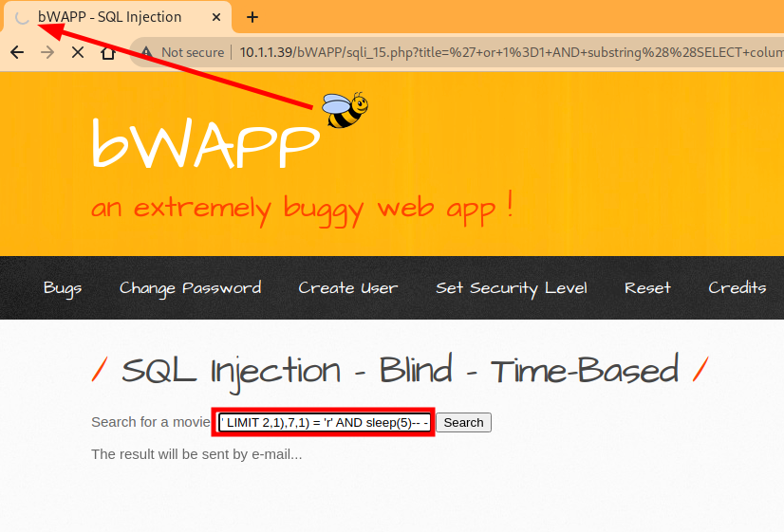Click the Reset menu item

point(647,287)
